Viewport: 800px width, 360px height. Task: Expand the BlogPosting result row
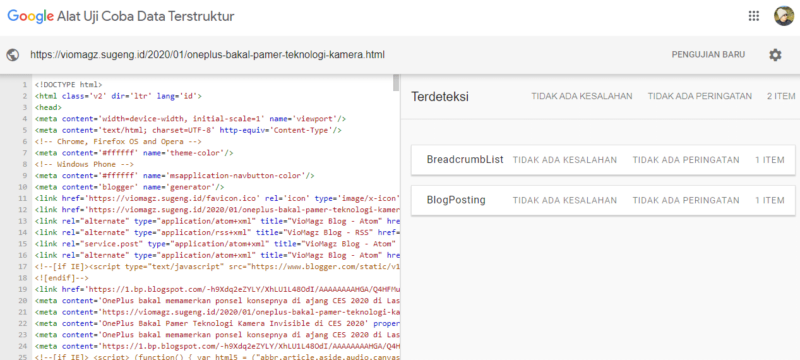point(603,200)
